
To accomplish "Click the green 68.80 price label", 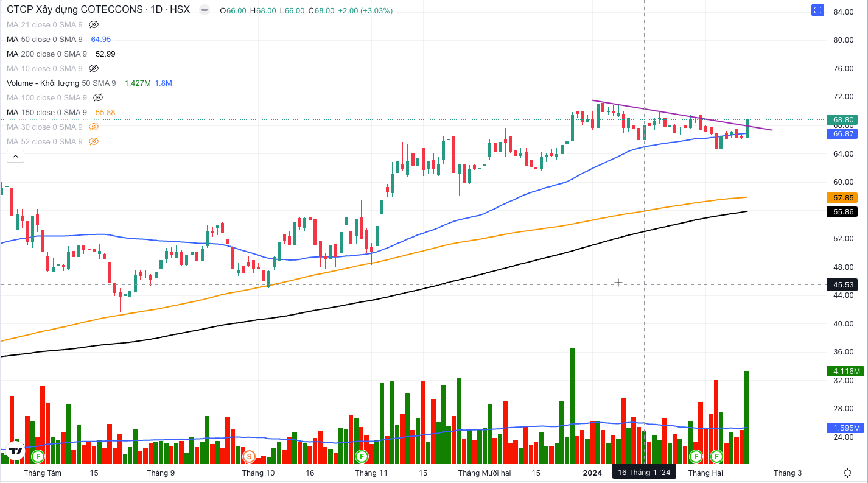I will (x=842, y=120).
